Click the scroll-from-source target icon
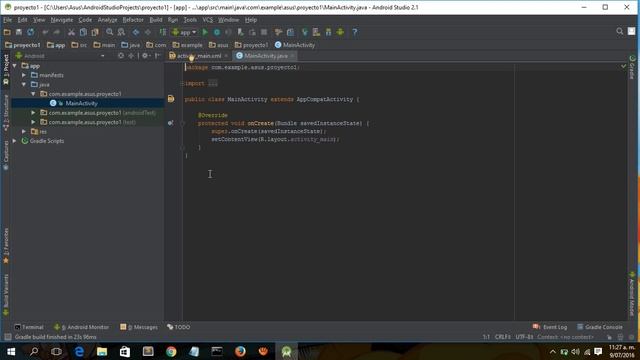Screen dimensions: 640x360 pos(121,56)
